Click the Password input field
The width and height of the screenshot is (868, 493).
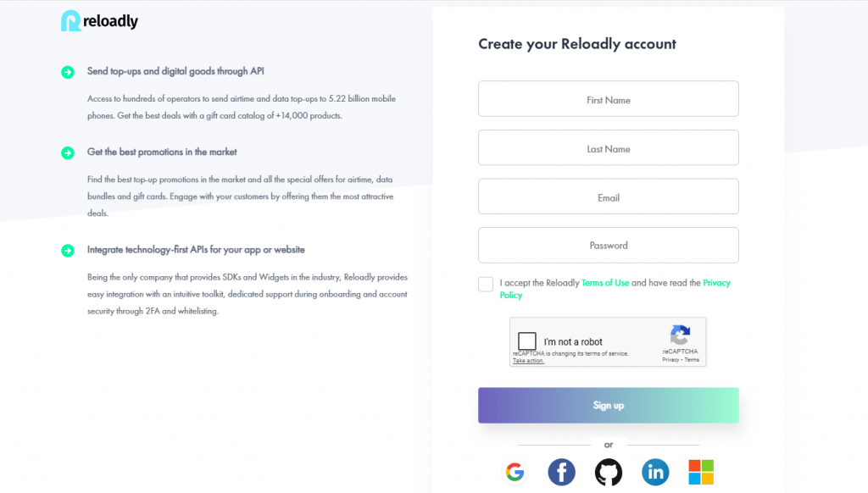point(608,246)
